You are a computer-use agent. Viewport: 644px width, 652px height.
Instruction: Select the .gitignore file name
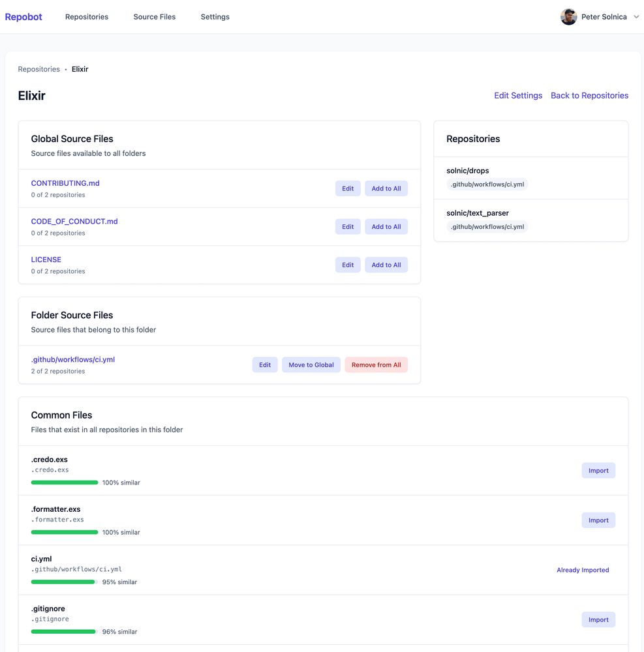tap(48, 608)
